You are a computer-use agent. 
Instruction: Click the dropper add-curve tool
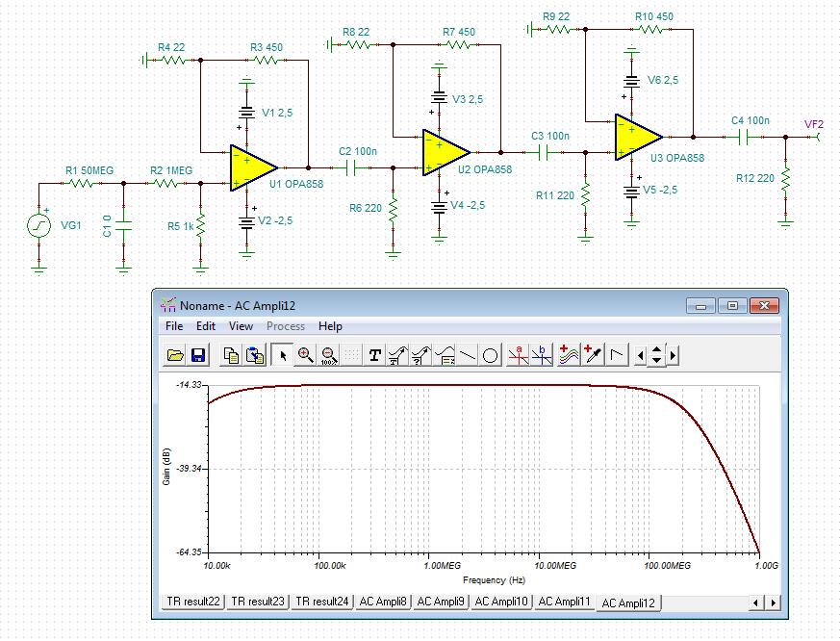coord(593,355)
